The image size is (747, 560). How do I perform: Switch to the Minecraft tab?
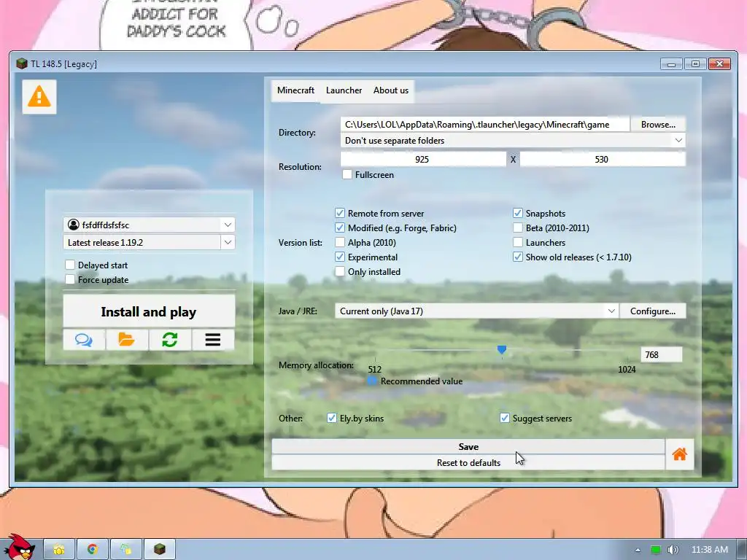[296, 90]
